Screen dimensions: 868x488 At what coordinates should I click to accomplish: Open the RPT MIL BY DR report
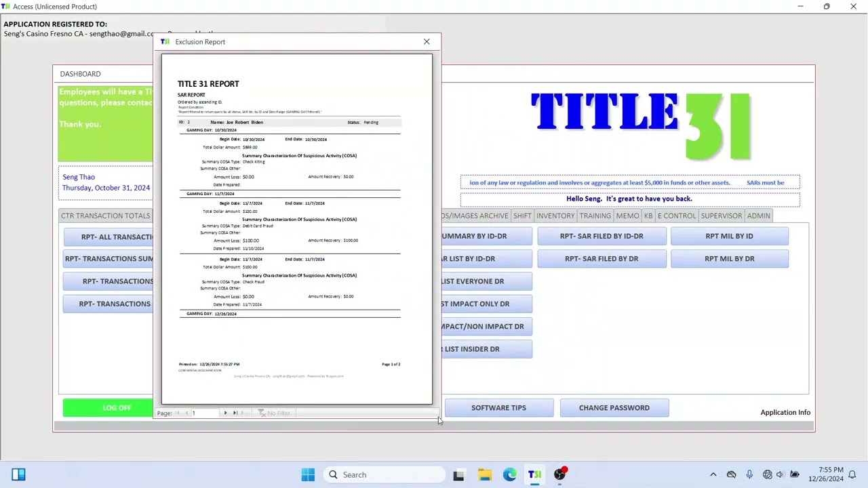point(729,258)
